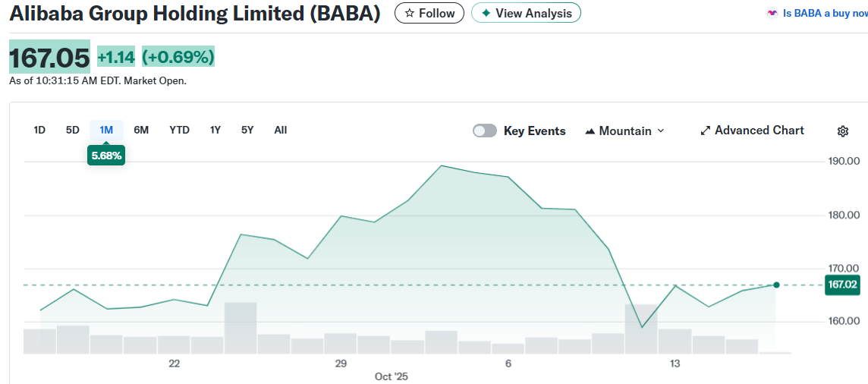Select the 5D time range tab
The image size is (868, 384).
point(73,130)
